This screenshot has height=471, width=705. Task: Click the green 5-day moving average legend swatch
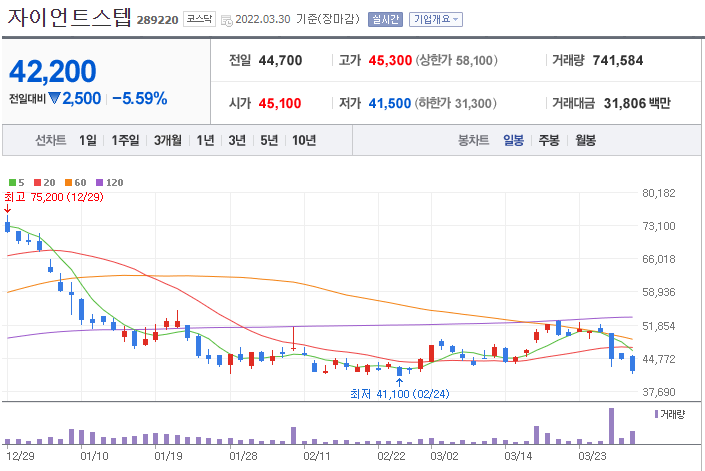click(x=13, y=182)
